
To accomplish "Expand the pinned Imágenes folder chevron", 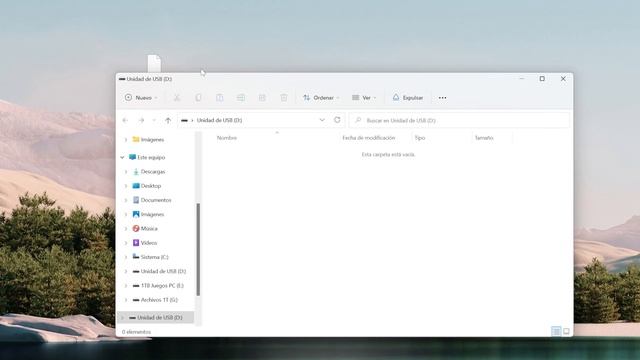I will [126, 140].
